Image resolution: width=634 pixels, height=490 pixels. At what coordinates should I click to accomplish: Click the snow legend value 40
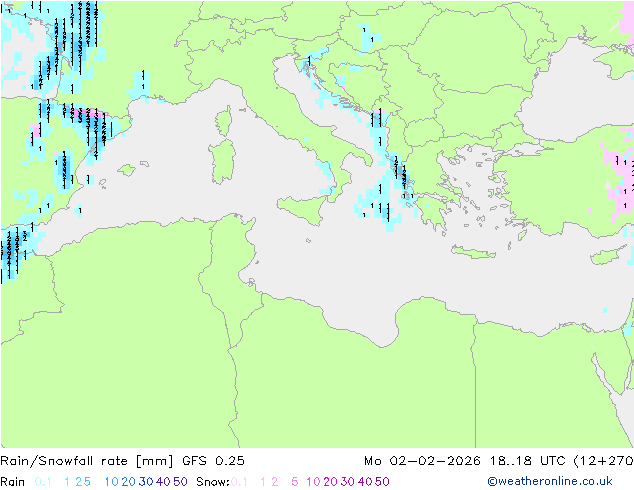(365, 482)
